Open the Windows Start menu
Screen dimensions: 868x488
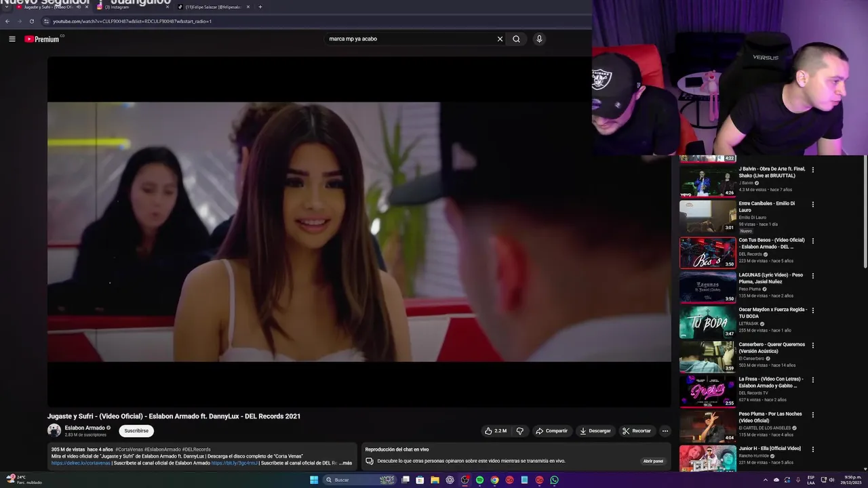point(314,480)
